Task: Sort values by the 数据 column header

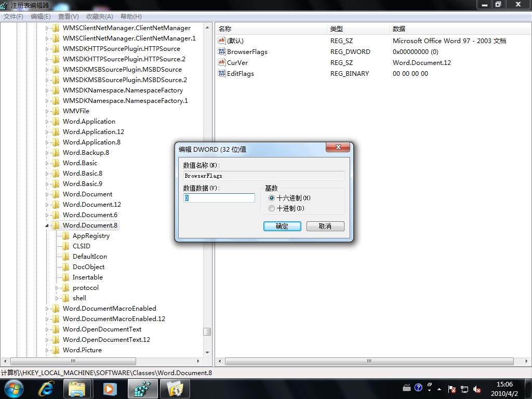Action: pos(460,29)
